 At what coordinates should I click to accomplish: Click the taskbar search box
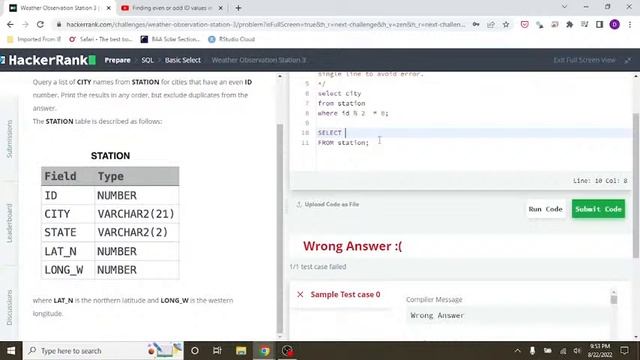103,351
